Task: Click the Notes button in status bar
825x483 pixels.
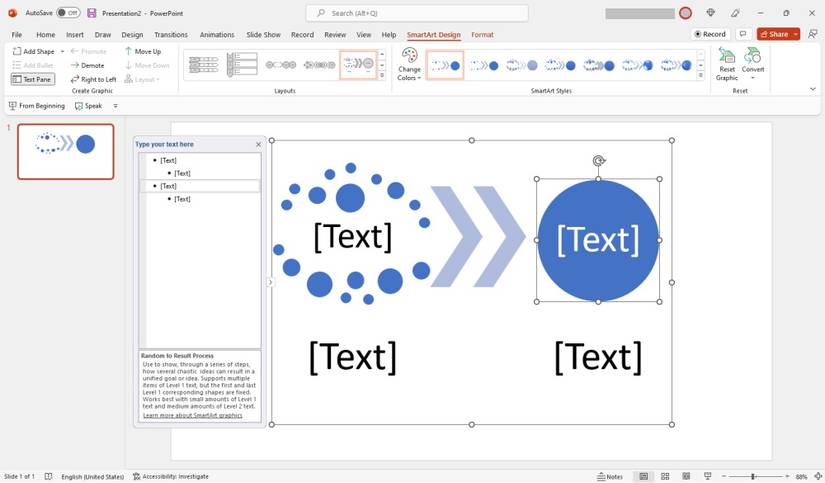Action: [610, 476]
